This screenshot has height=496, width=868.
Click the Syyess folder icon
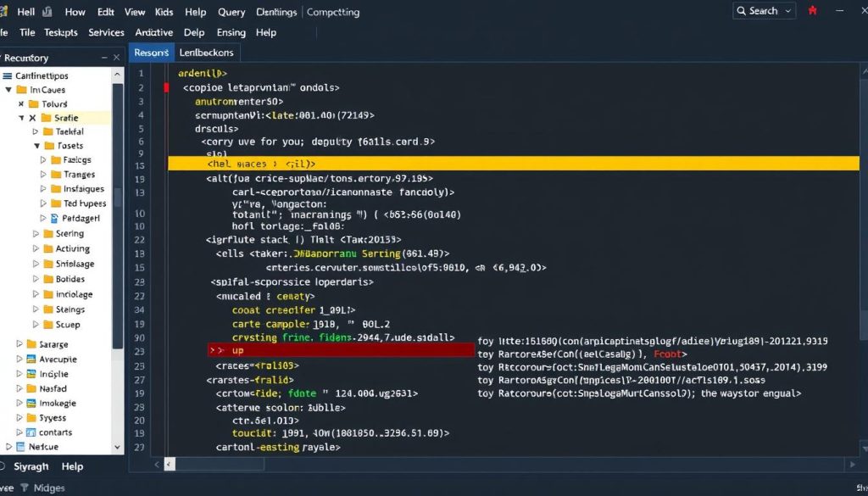coord(31,417)
